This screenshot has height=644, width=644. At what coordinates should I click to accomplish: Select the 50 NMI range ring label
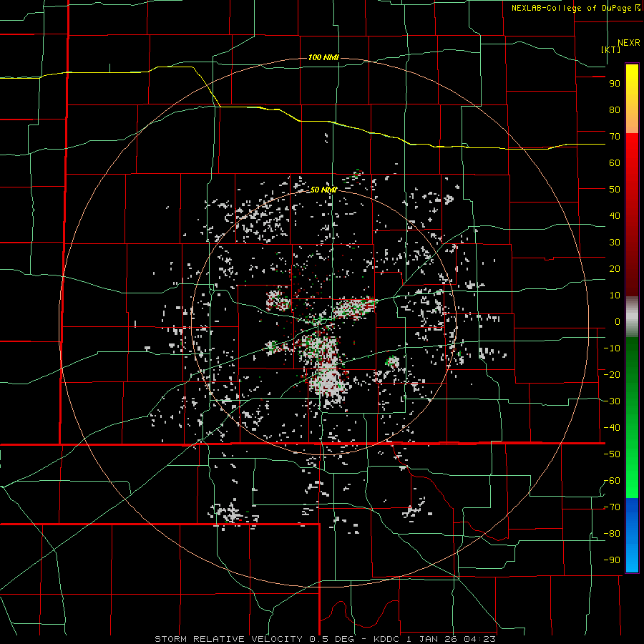click(323, 190)
